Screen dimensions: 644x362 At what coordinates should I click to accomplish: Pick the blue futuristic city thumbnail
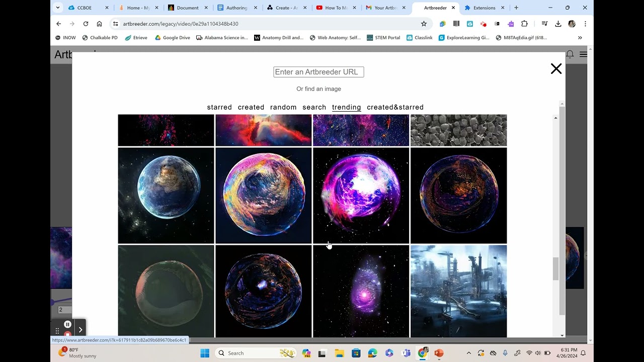pos(459,291)
